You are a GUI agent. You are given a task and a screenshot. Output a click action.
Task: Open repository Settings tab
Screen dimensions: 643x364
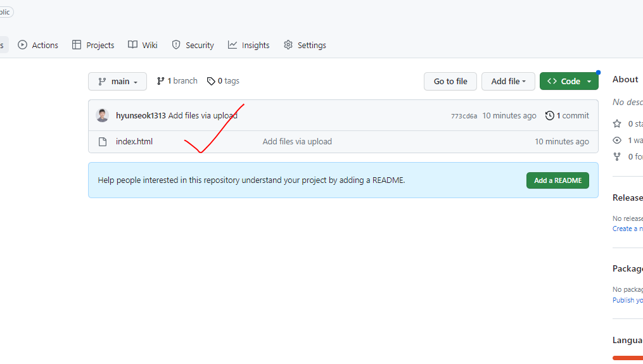[x=305, y=45]
